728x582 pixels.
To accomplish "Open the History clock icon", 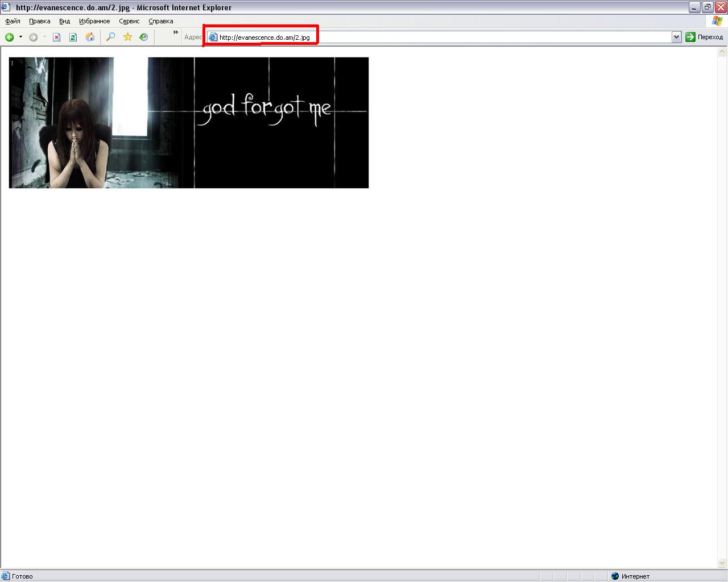I will coord(144,37).
